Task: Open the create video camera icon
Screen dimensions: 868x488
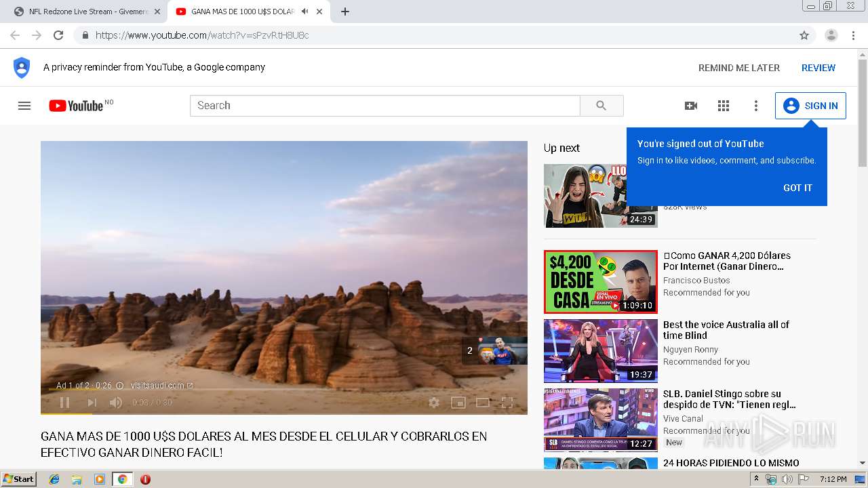Action: click(691, 106)
